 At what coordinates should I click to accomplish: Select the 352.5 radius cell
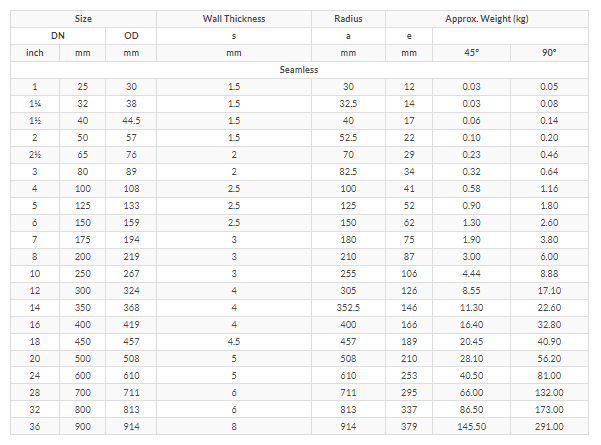coord(348,307)
